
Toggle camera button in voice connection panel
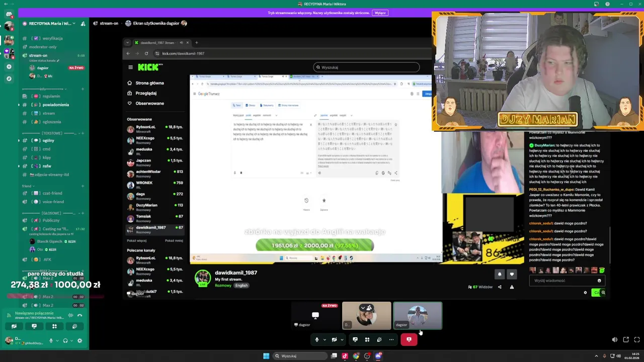14,326
